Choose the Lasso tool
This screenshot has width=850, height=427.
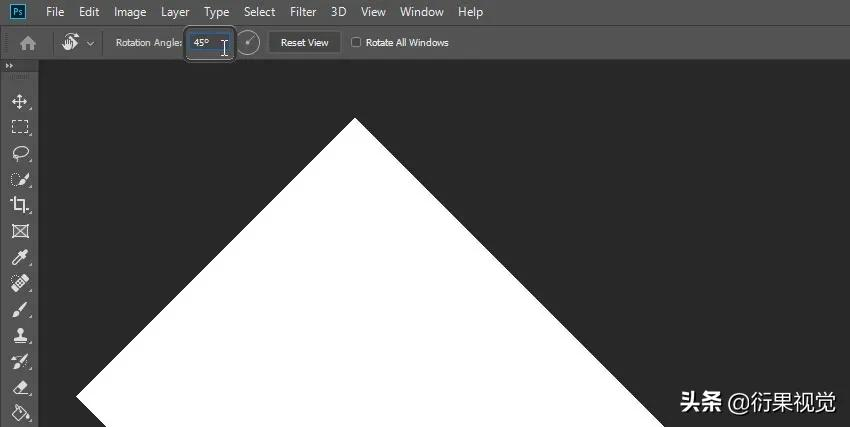tap(20, 153)
